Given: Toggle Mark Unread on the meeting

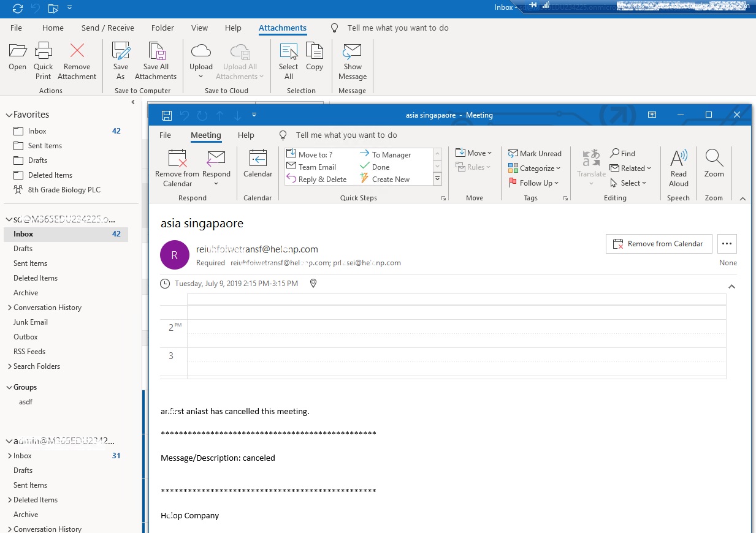Looking at the screenshot, I should 535,153.
